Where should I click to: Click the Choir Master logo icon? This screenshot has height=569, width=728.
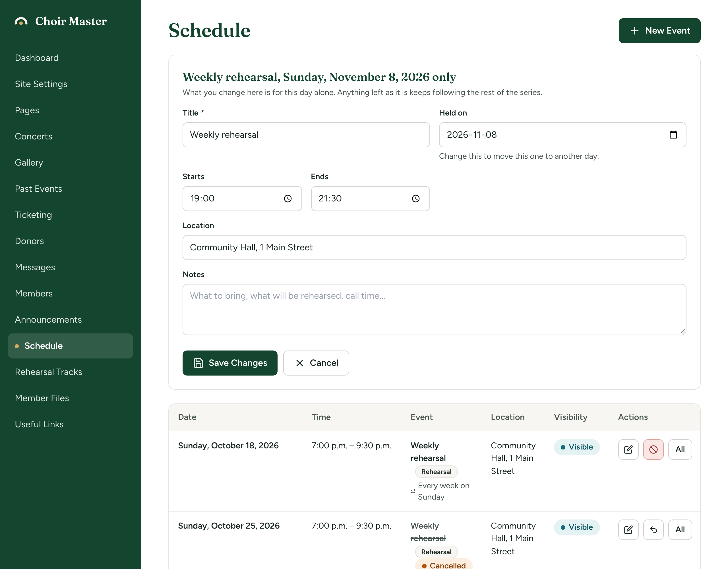click(x=21, y=21)
